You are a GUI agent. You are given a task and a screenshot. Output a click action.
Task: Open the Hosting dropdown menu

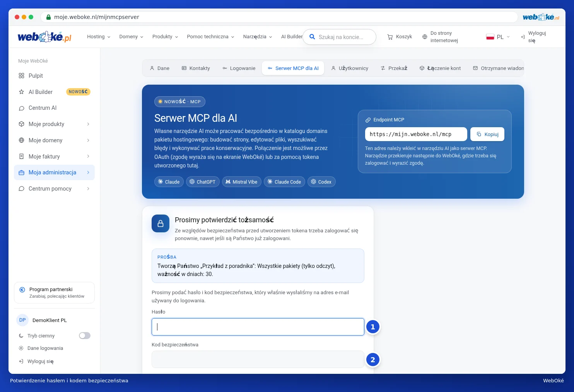tap(99, 37)
